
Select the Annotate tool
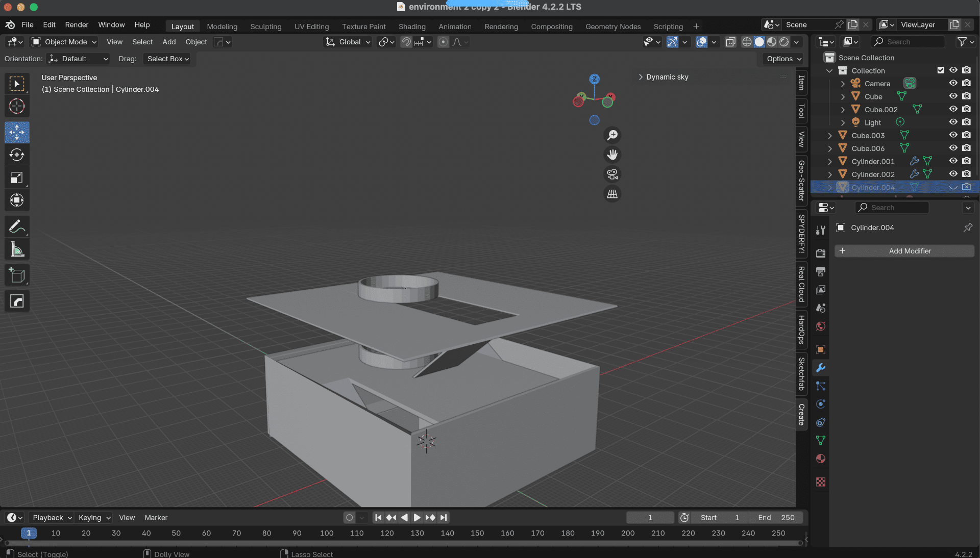pyautogui.click(x=17, y=226)
